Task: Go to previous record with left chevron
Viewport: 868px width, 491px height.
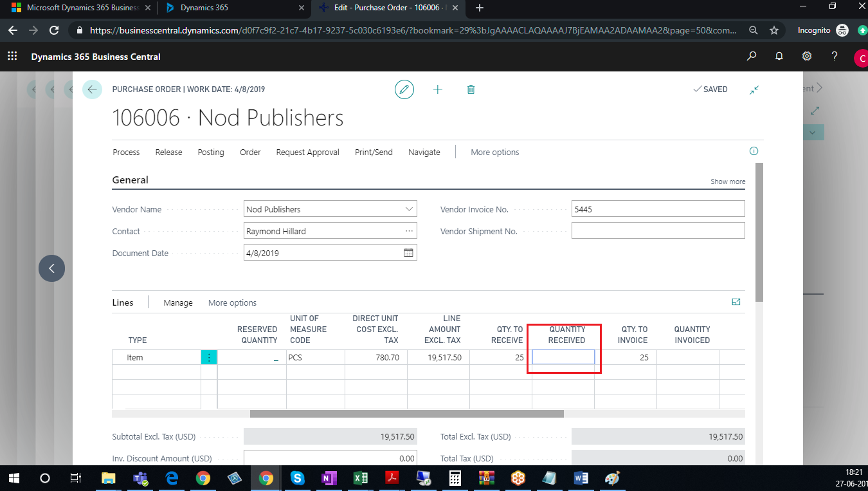Action: (x=51, y=268)
